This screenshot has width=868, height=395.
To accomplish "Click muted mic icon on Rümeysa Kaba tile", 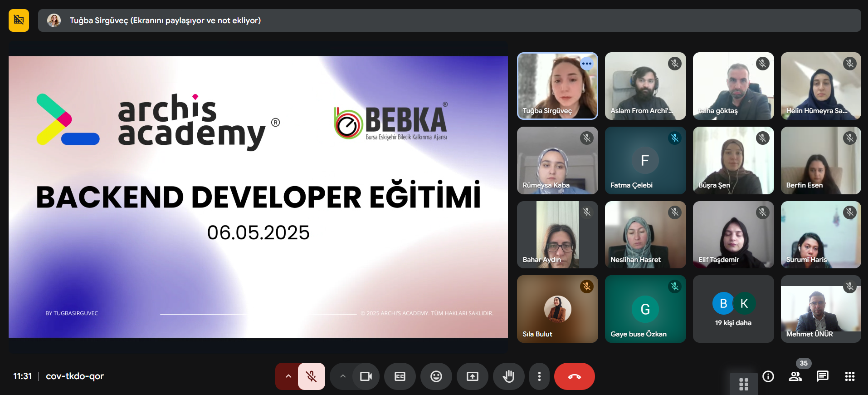I will click(x=587, y=138).
